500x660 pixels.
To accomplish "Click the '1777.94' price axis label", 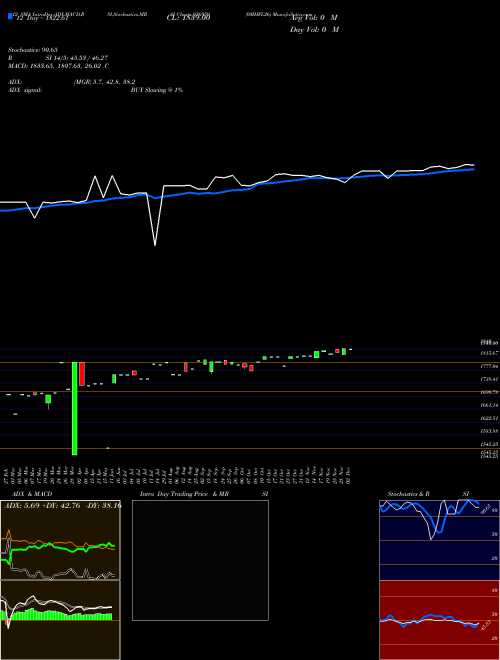I will (x=490, y=366).
